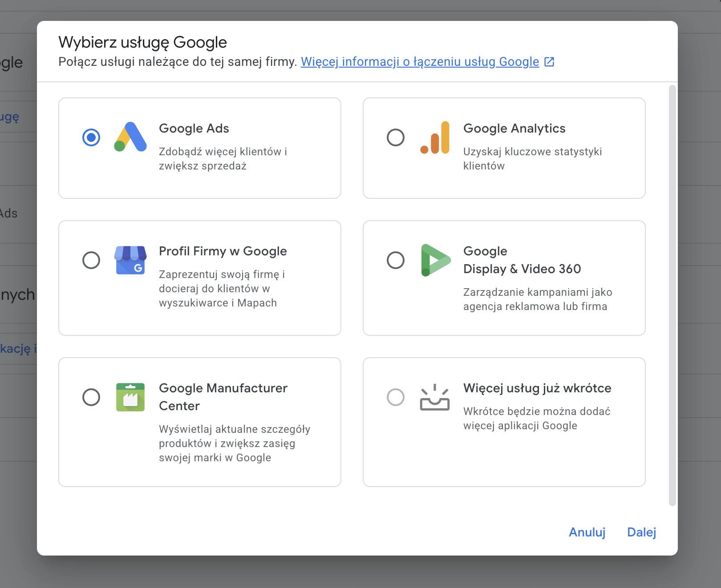721x588 pixels.
Task: Choose Google Manufacturer Center radio button
Action: (x=91, y=397)
